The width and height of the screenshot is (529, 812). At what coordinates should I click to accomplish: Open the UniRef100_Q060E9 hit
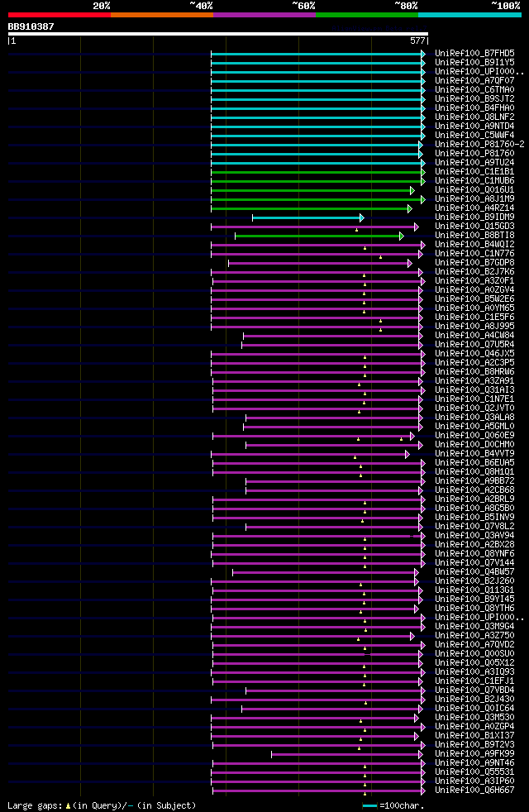(x=474, y=436)
